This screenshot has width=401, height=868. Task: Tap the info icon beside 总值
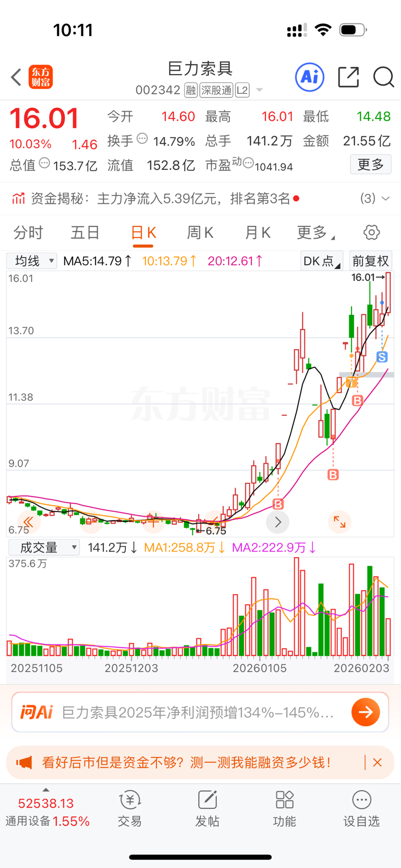pos(44,164)
